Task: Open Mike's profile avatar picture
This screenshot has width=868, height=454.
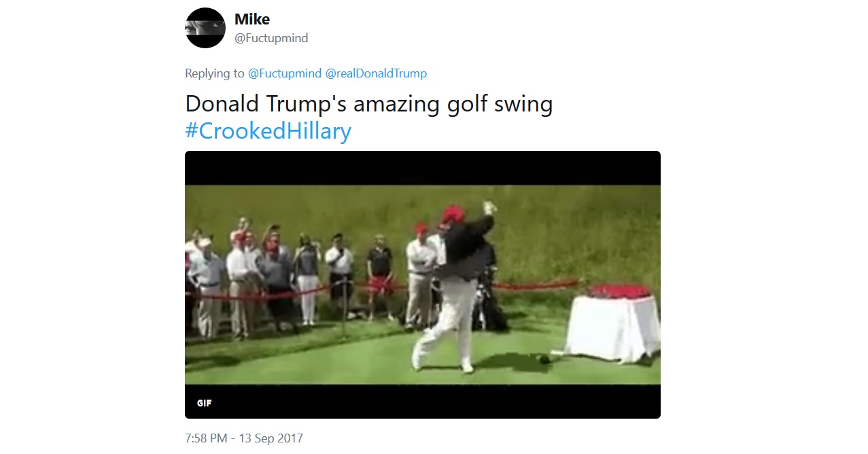Action: 205,28
